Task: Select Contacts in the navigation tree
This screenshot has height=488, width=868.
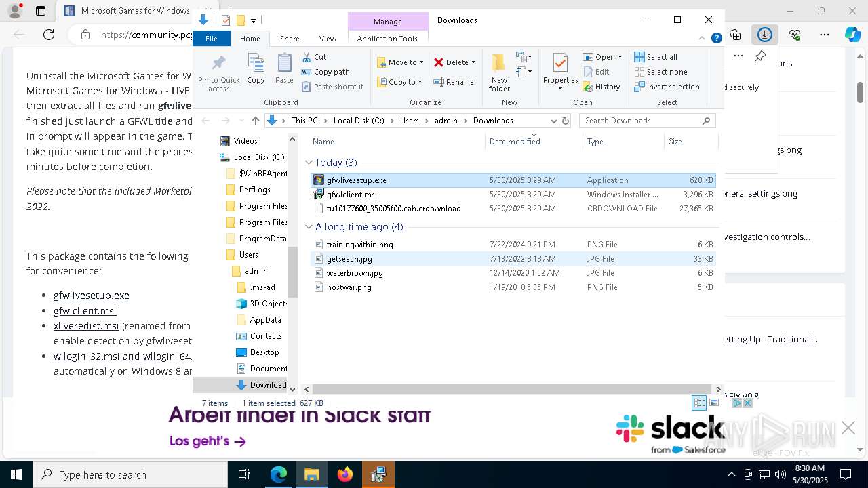Action: pyautogui.click(x=258, y=336)
